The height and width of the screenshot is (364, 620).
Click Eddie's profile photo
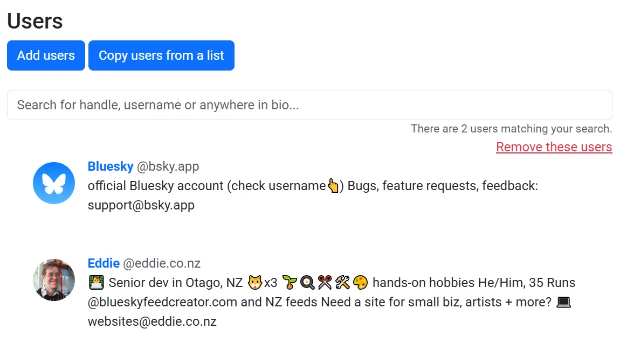tap(54, 280)
